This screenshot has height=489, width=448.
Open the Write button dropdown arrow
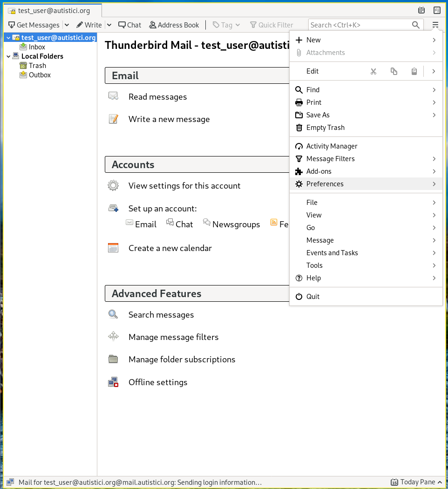tap(109, 25)
